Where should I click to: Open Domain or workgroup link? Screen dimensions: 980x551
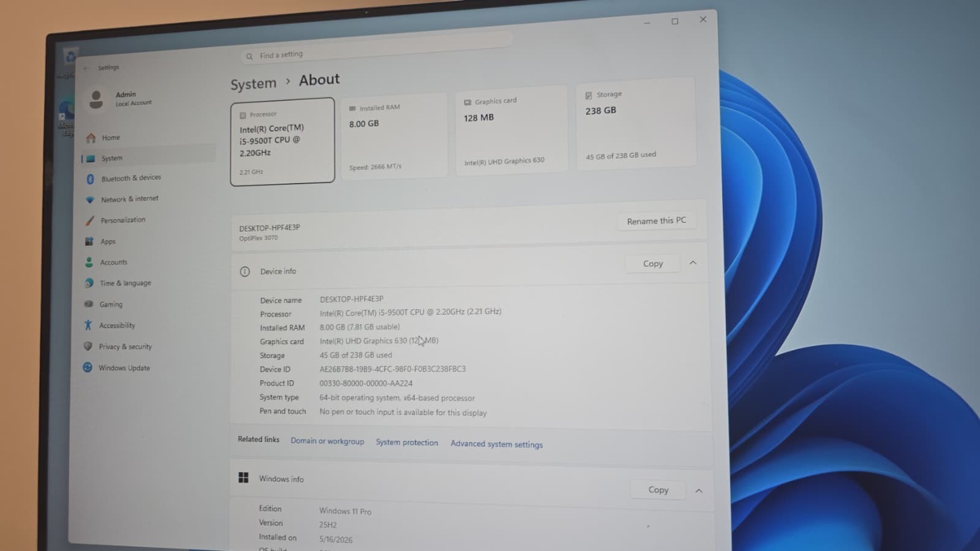[327, 441]
